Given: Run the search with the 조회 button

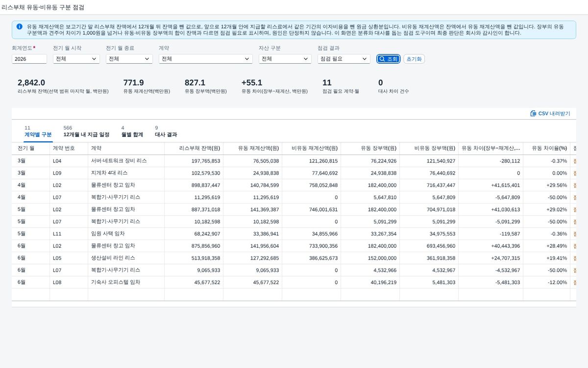Looking at the screenshot, I should [x=389, y=59].
